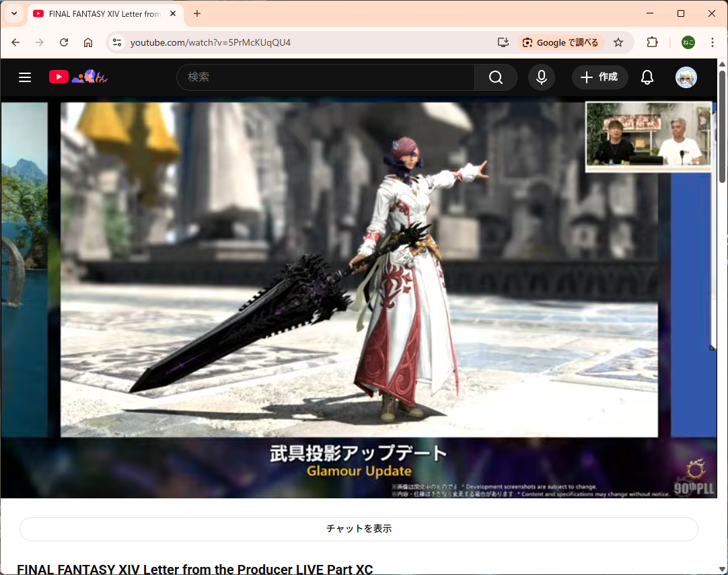
Task: Click the Google で調べる lens button
Action: [560, 42]
